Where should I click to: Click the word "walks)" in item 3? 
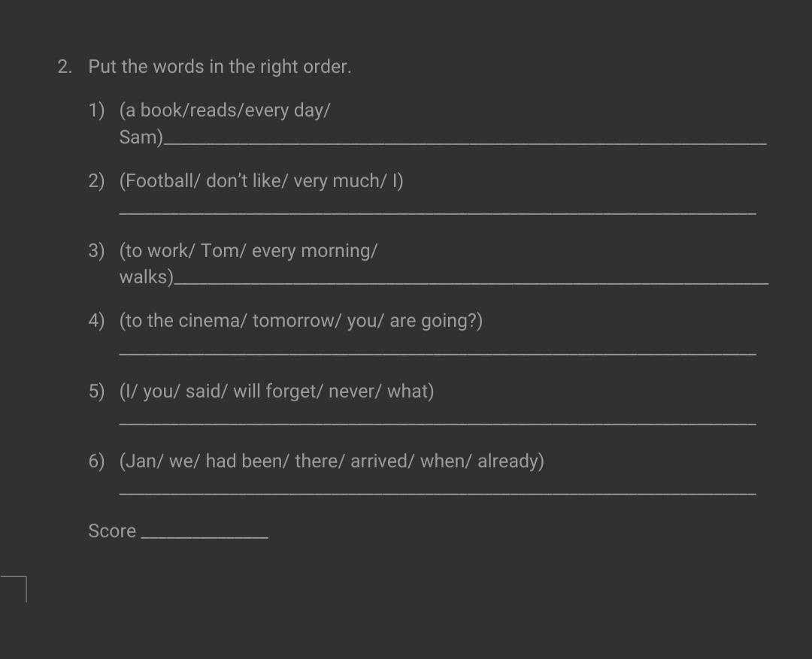[x=146, y=277]
